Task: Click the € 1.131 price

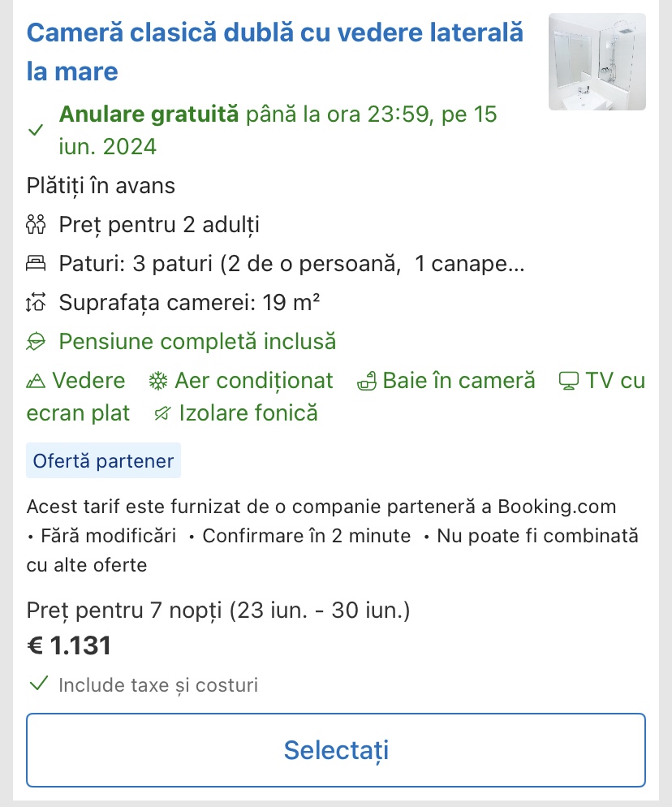Action: [x=69, y=645]
